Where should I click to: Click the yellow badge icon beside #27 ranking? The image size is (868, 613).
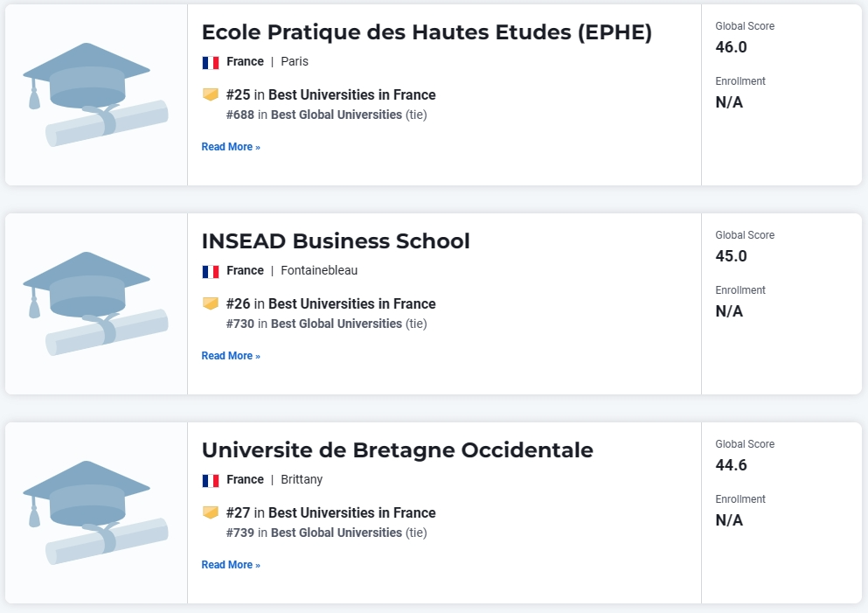(211, 512)
